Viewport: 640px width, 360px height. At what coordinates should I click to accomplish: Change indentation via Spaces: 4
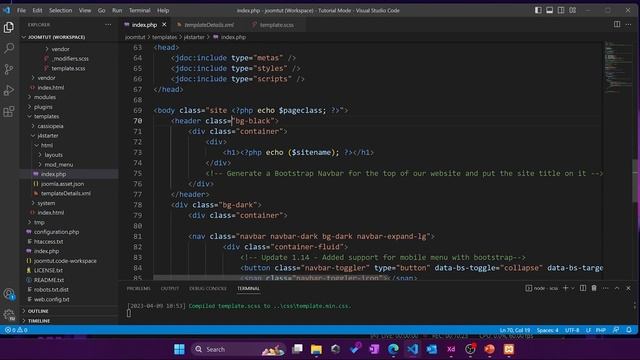point(547,330)
